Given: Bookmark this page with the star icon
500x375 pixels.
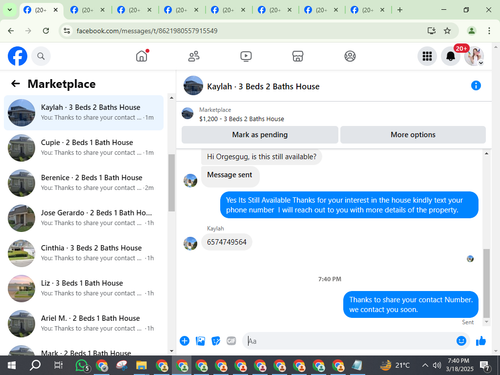Looking at the screenshot, I should (x=447, y=31).
